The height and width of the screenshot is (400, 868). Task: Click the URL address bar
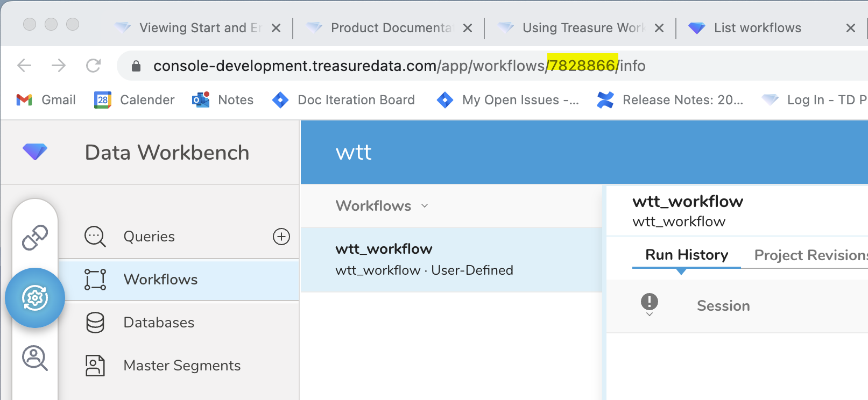click(x=398, y=66)
